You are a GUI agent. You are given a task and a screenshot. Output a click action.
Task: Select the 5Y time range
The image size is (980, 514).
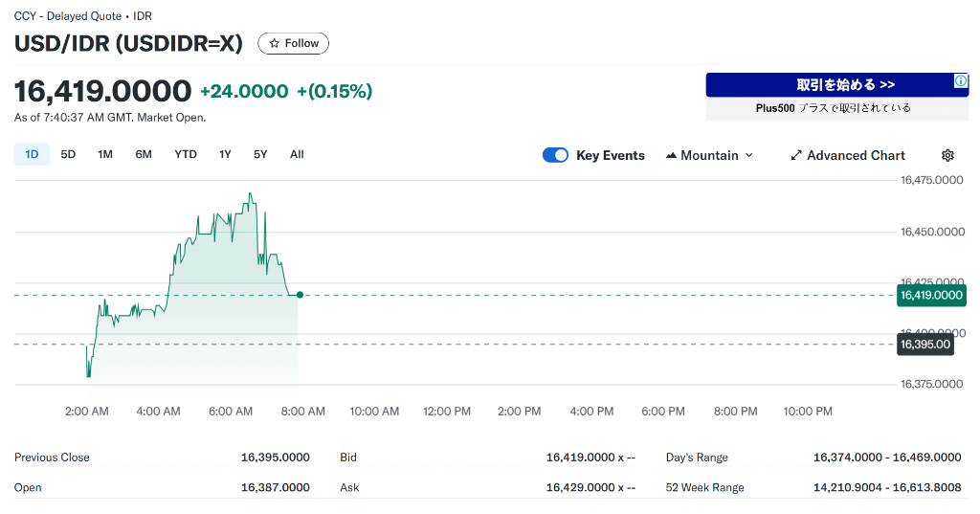pos(260,154)
